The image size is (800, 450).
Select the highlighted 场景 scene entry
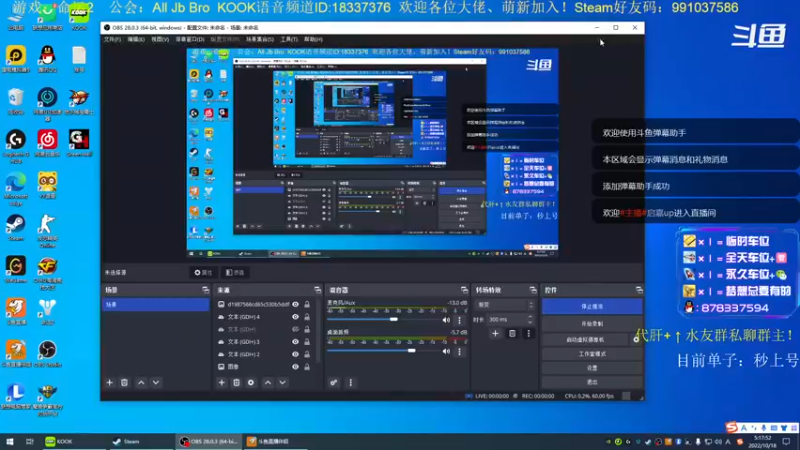click(156, 305)
